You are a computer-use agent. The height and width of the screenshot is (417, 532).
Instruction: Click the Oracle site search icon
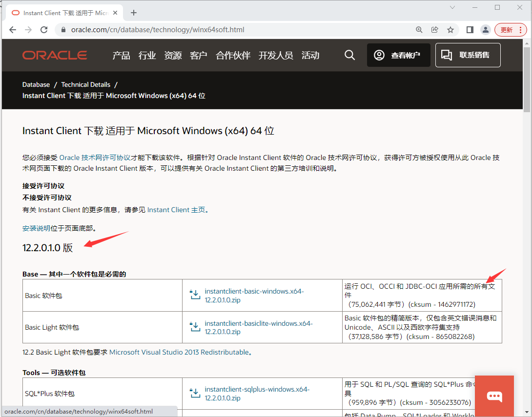pos(350,55)
